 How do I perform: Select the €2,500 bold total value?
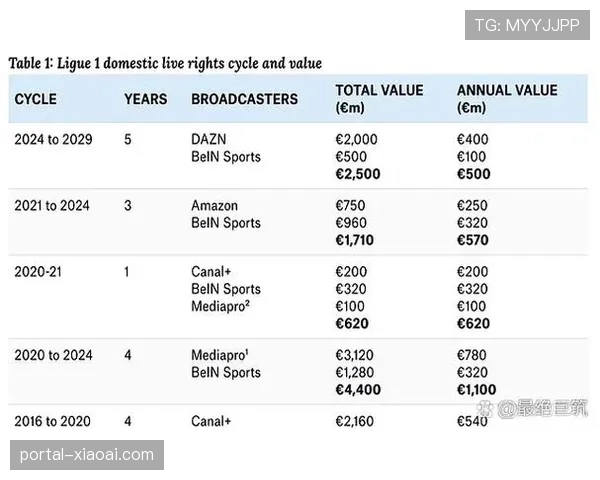357,173
